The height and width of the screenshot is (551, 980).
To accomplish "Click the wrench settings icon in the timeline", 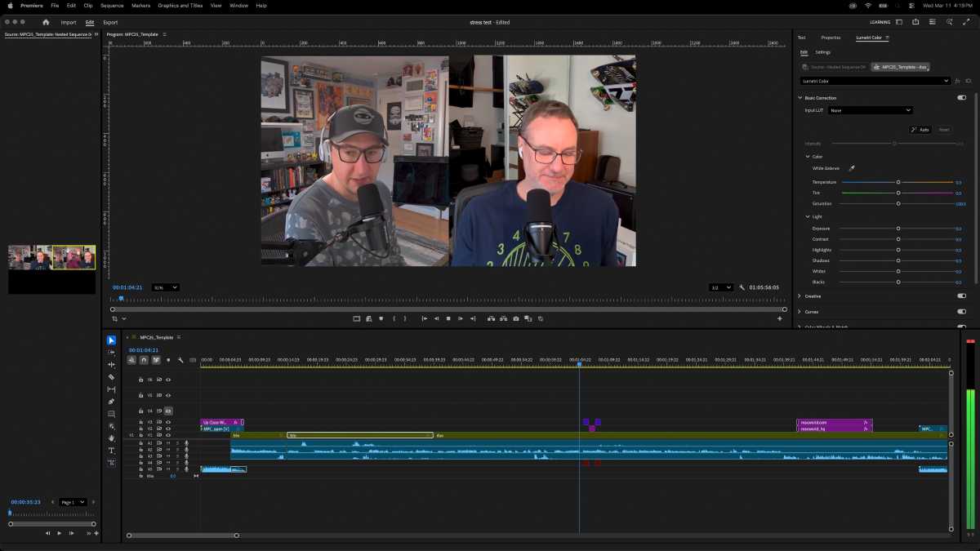I will pyautogui.click(x=181, y=360).
